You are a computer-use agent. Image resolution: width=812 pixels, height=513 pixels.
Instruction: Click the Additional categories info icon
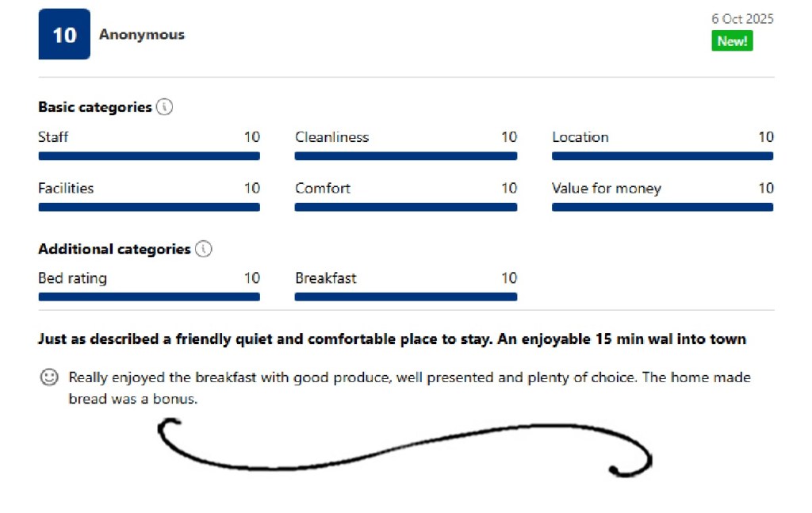point(204,249)
